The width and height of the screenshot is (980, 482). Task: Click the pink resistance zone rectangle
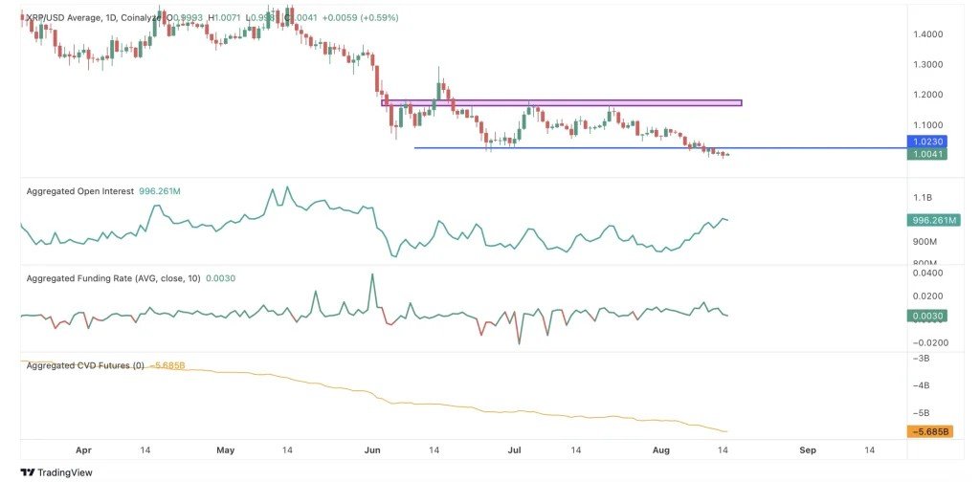pos(561,102)
